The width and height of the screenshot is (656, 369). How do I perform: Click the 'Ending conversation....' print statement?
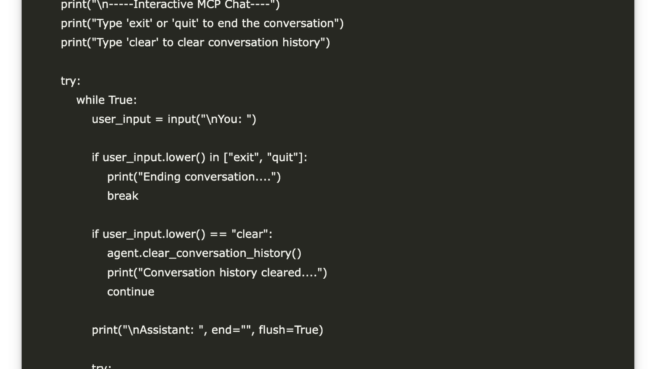point(194,177)
